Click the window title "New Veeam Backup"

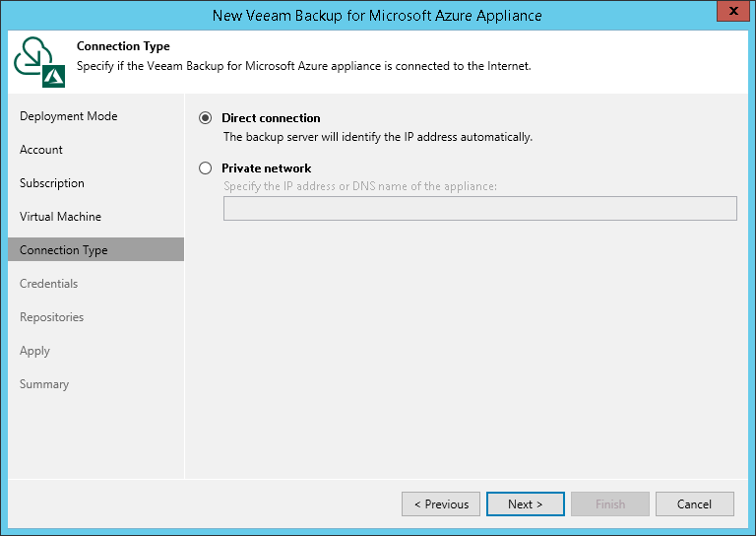[x=377, y=16]
